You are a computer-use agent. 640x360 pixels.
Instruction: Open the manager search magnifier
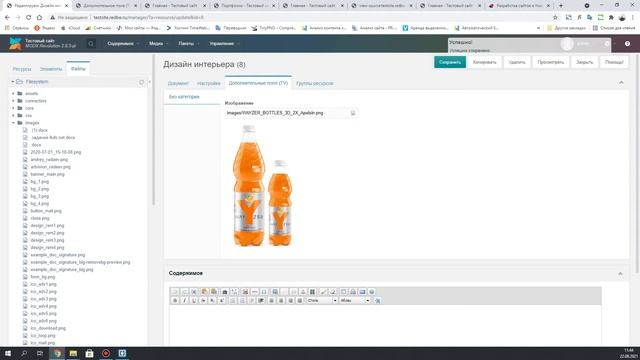pos(91,44)
